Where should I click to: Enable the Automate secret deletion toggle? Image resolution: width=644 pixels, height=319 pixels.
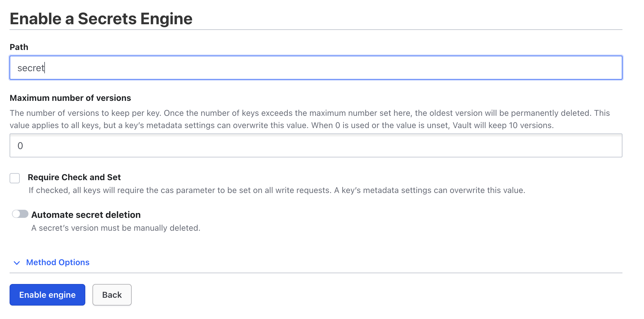20,214
